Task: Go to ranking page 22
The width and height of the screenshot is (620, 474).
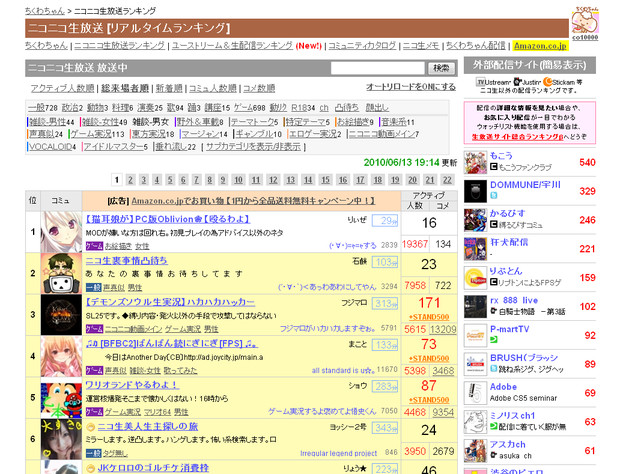Action: 447,180
